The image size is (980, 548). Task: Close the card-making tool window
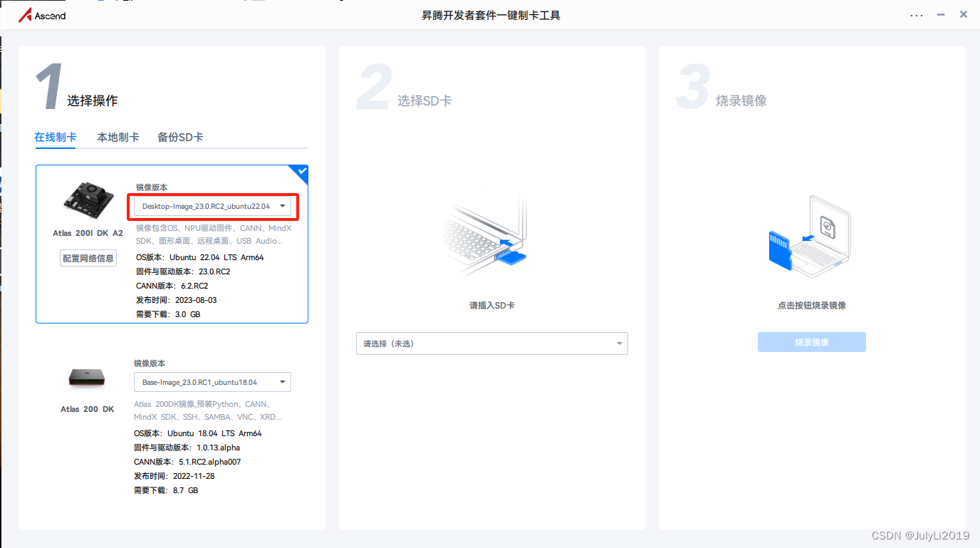pyautogui.click(x=964, y=14)
